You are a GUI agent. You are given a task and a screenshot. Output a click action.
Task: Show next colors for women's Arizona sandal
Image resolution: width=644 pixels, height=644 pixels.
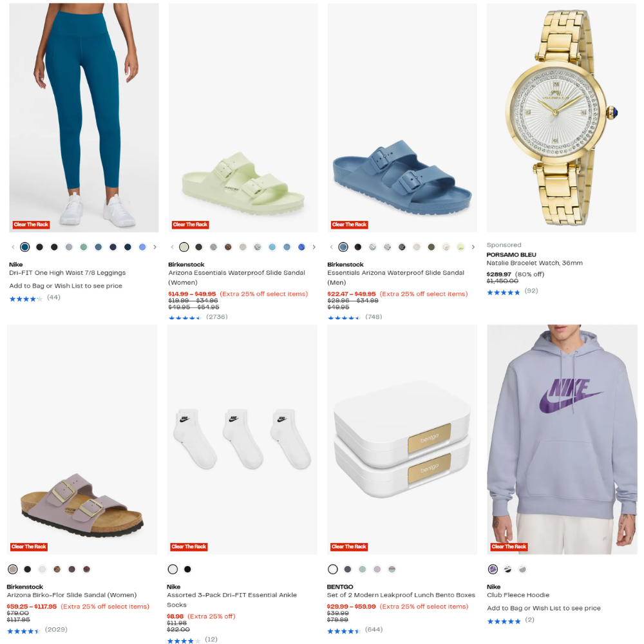(314, 247)
